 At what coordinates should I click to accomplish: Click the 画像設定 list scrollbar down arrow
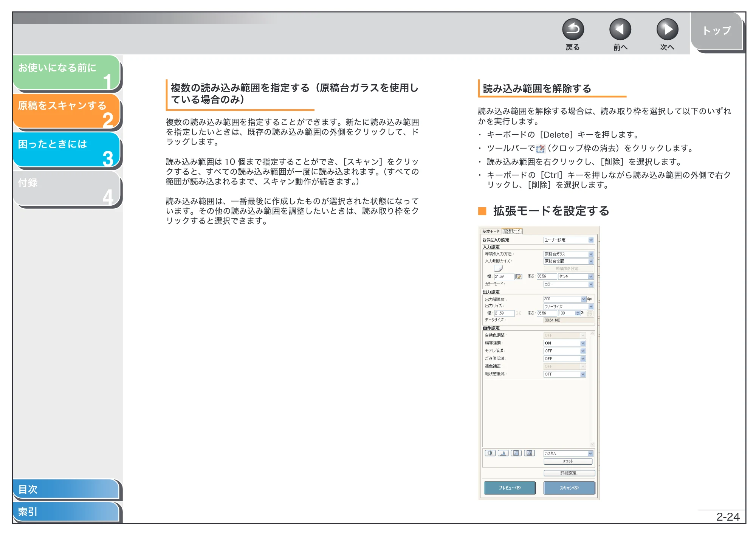(592, 444)
